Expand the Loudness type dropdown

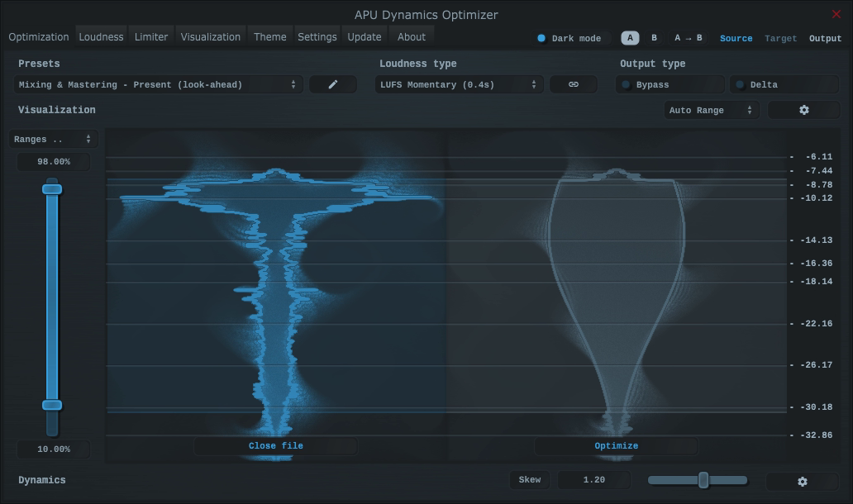tap(459, 84)
